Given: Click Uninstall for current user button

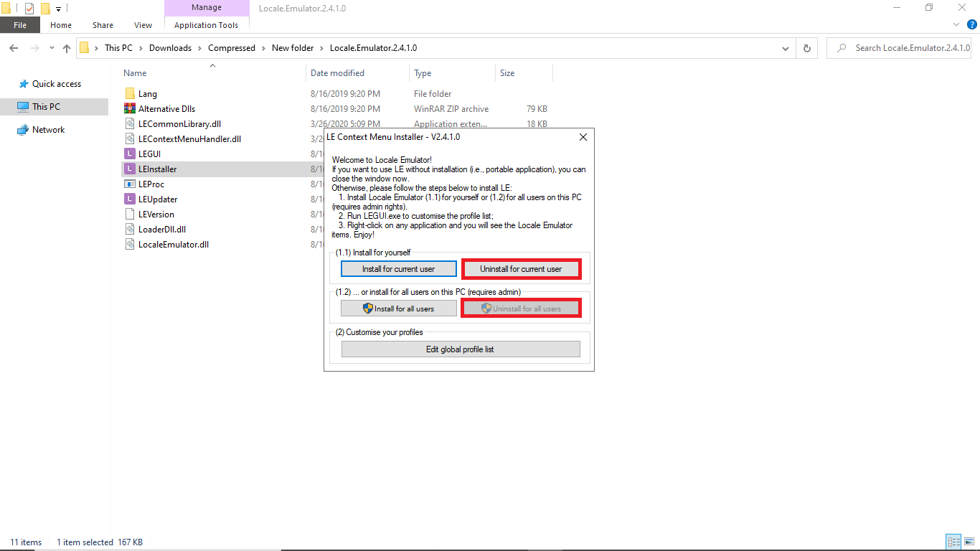Looking at the screenshot, I should tap(521, 269).
